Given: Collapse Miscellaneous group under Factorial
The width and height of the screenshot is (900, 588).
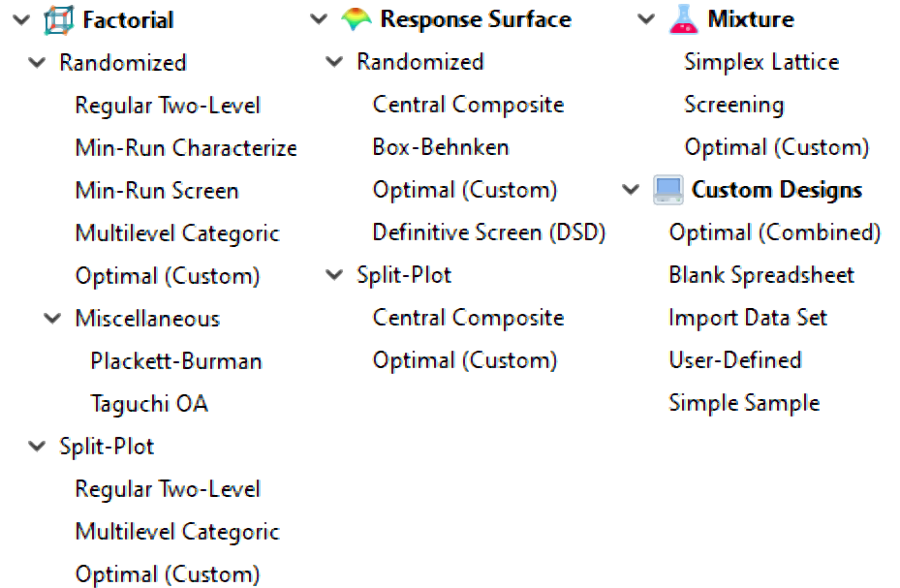Looking at the screenshot, I should [x=52, y=319].
